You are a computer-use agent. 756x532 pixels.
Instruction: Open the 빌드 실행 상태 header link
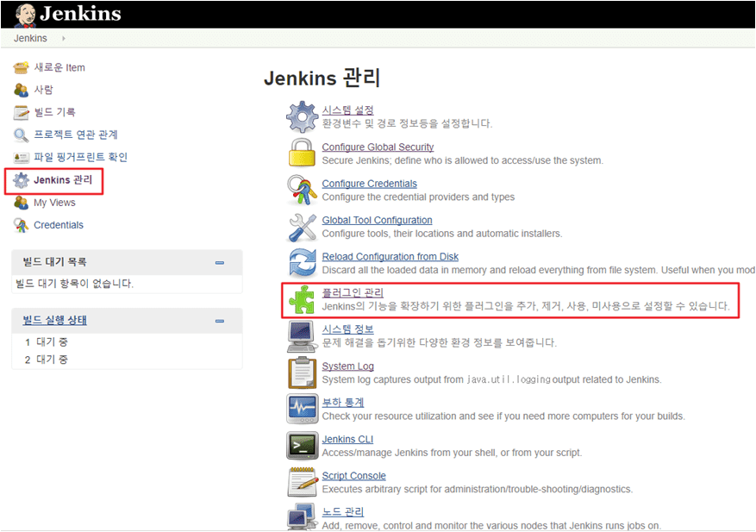(54, 320)
